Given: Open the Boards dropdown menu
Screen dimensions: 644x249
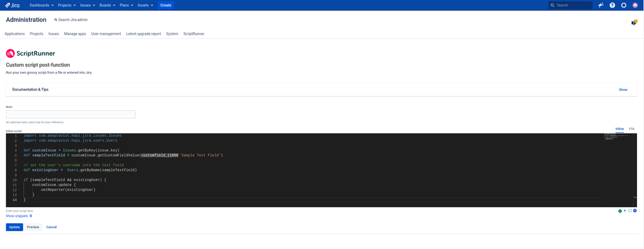Looking at the screenshot, I should [x=107, y=5].
